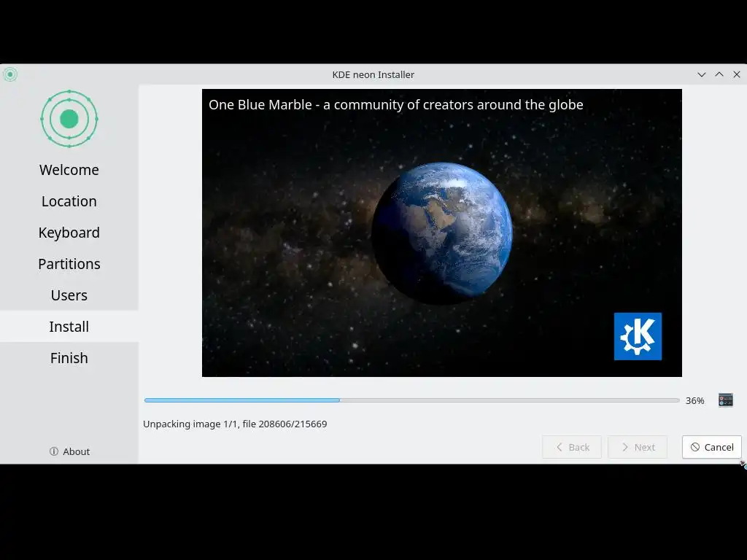This screenshot has width=747, height=560.
Task: Maximize the installer window
Action: (x=719, y=74)
